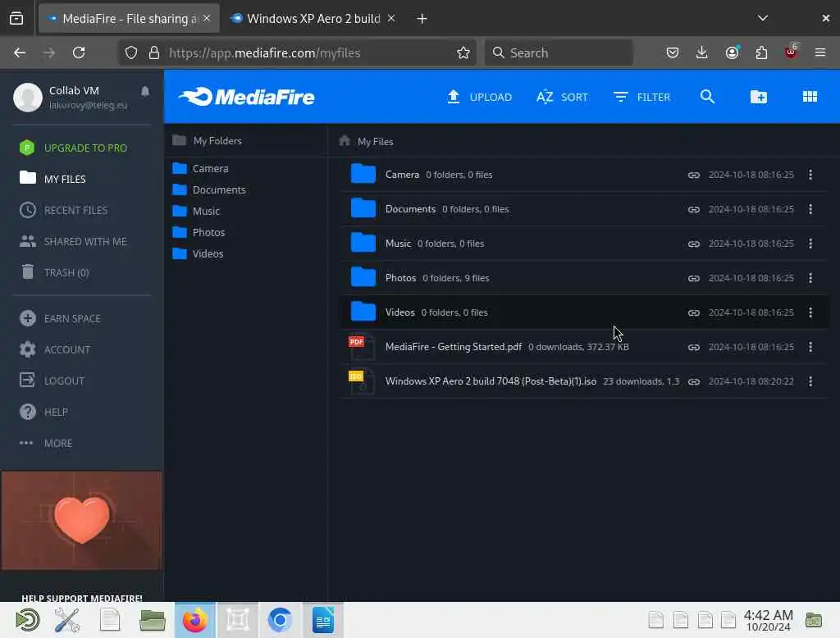Select Camera in My Folders tree

pyautogui.click(x=200, y=168)
